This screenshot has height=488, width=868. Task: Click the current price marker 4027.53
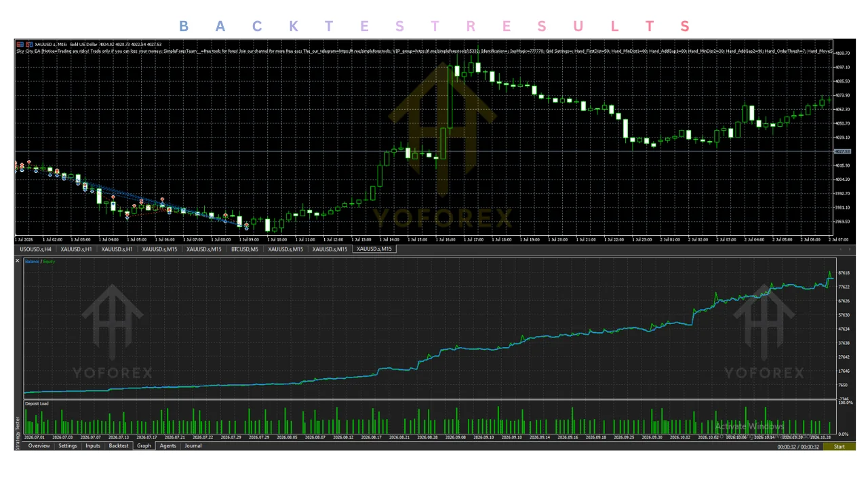[x=842, y=152]
